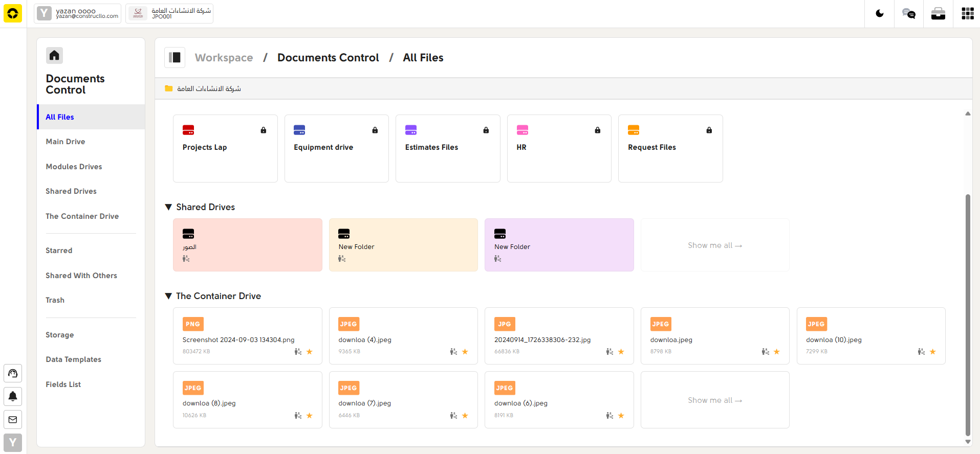Screen dimensions: 980x454
Task: Open Fields List in sidebar
Action: tap(91, 384)
